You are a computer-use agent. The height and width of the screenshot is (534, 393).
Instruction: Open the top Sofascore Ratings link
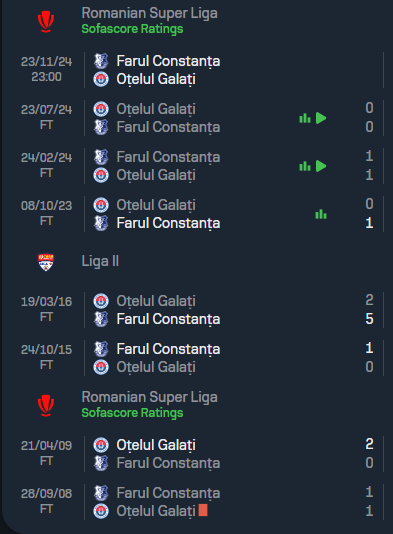[x=132, y=29]
